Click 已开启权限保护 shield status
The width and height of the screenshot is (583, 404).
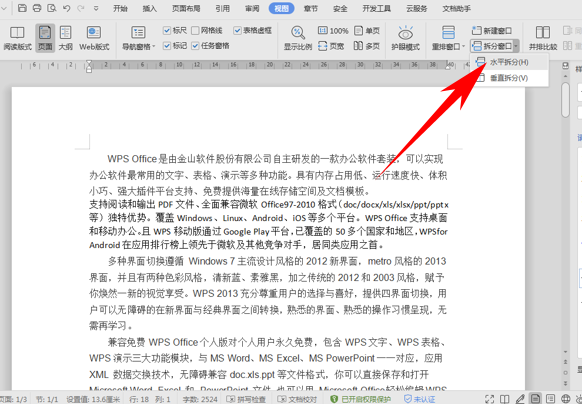click(x=361, y=399)
